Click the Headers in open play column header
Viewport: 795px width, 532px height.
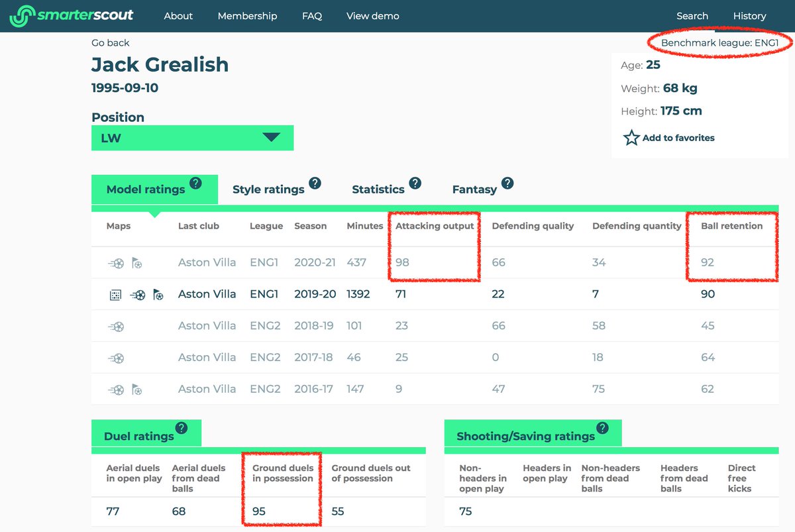[547, 473]
